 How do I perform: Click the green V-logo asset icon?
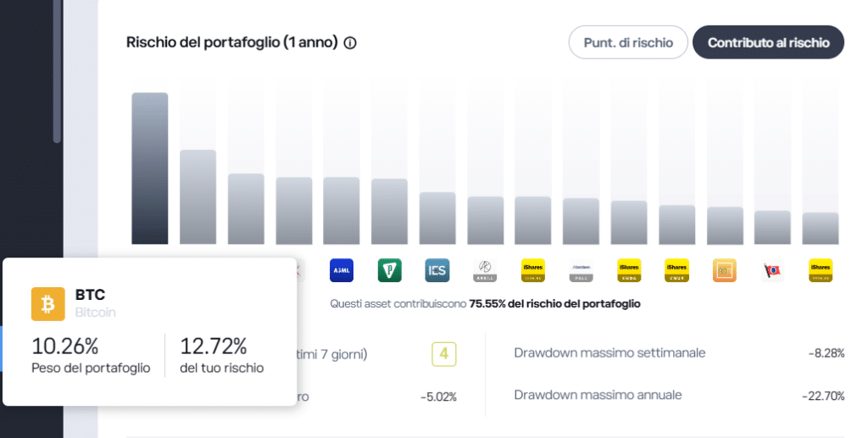pyautogui.click(x=389, y=270)
